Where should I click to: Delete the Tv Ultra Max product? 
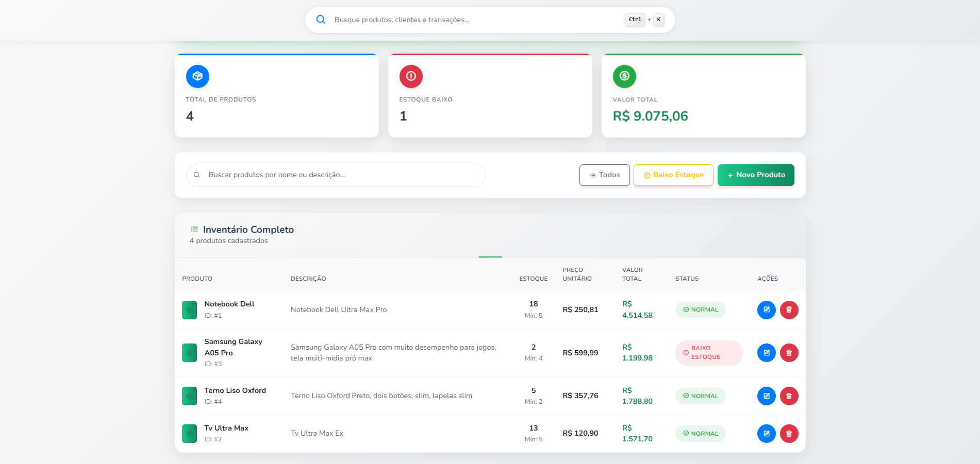coord(789,434)
